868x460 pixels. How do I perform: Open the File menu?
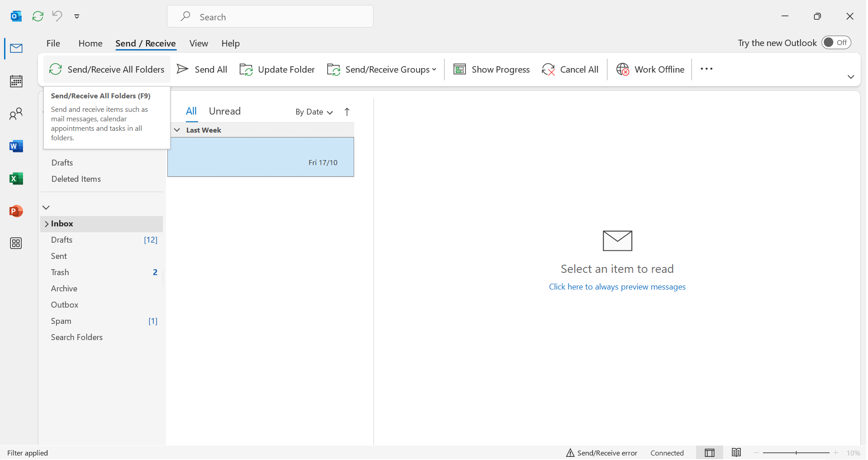[x=53, y=43]
